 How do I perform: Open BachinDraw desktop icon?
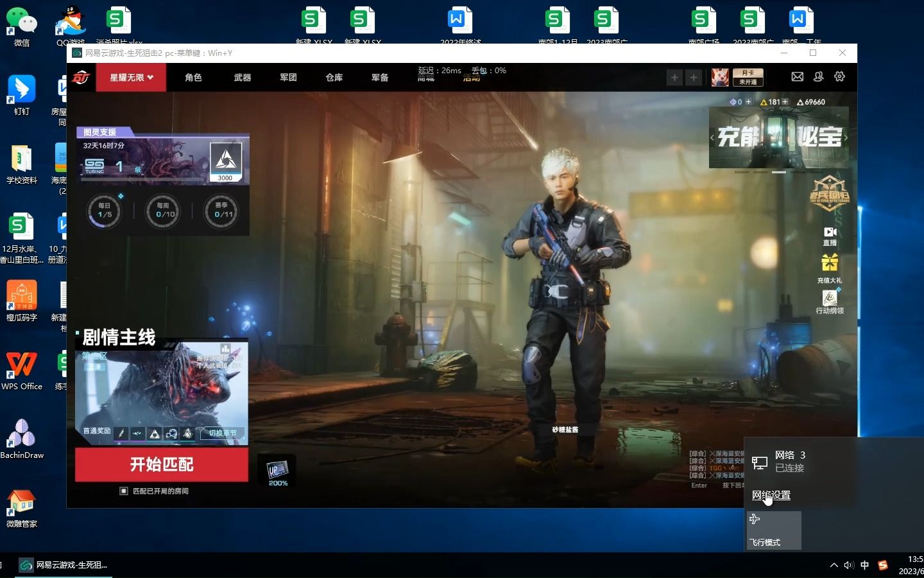click(22, 439)
